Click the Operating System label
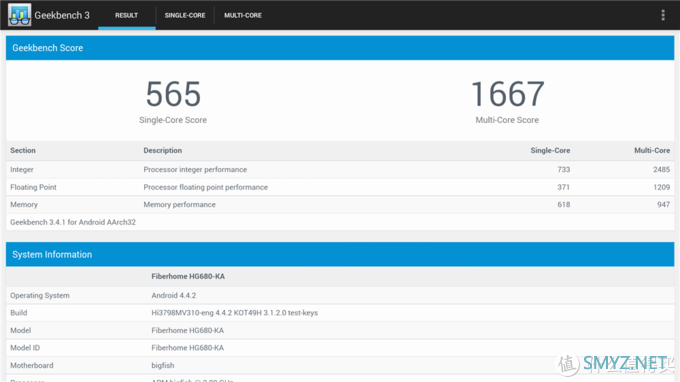The image size is (680, 382). pyautogui.click(x=40, y=295)
